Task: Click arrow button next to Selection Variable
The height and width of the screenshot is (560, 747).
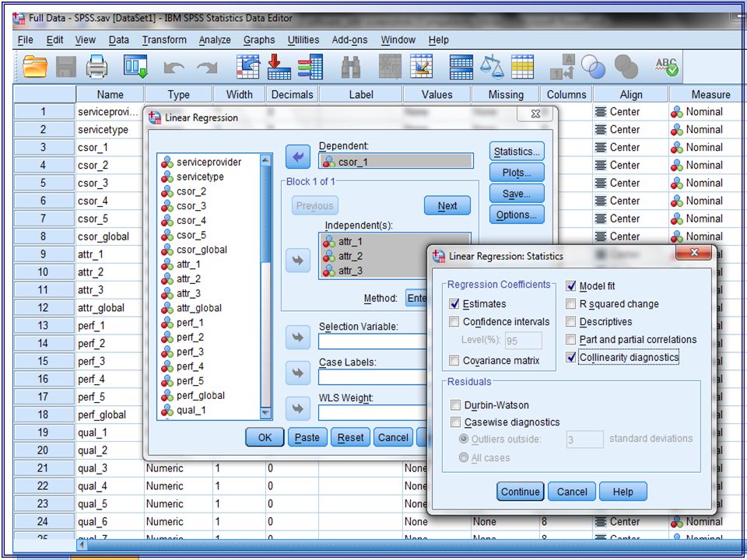Action: [298, 337]
